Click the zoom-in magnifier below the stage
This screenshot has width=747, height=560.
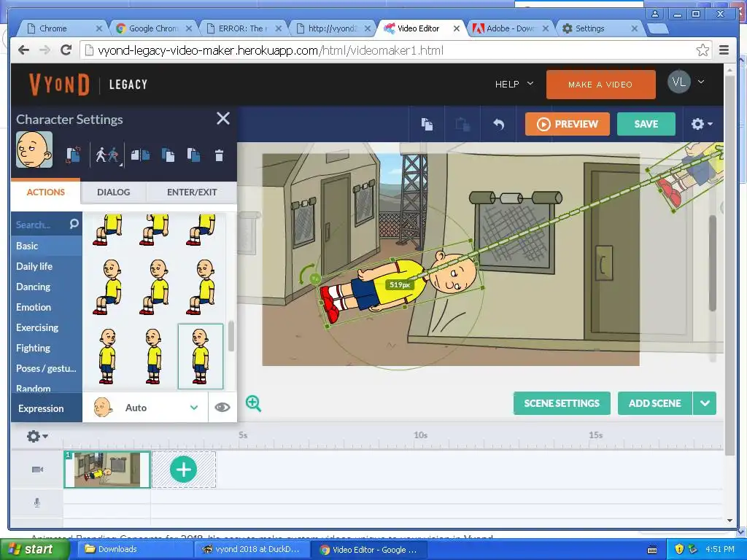click(x=253, y=403)
